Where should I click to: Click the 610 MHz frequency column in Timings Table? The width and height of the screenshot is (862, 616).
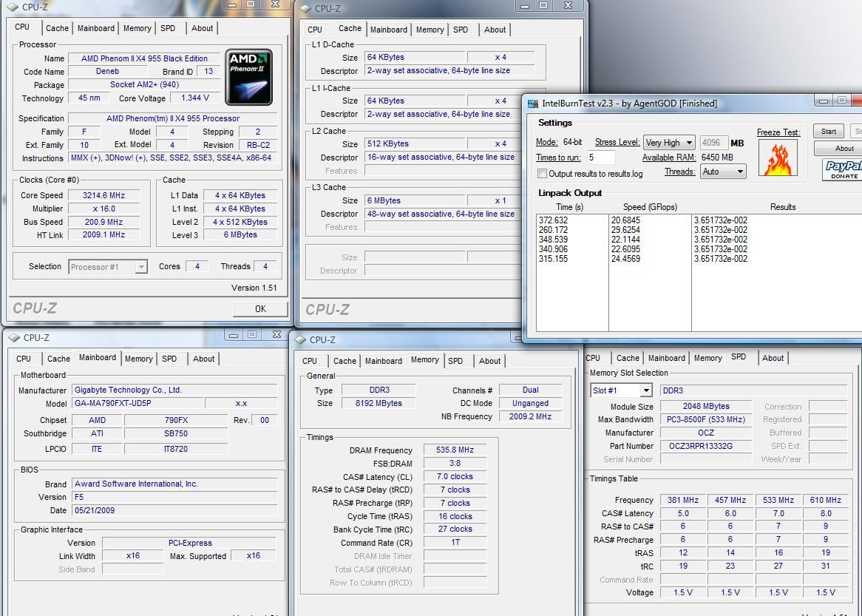pos(825,500)
